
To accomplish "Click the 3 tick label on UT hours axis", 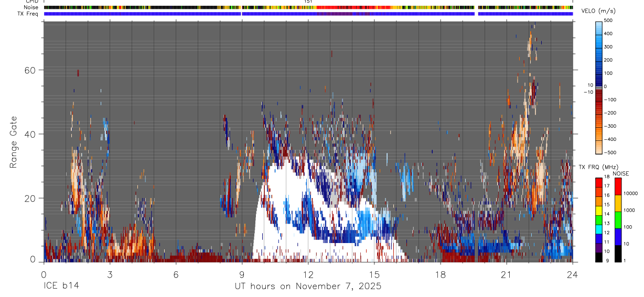I will [110, 274].
